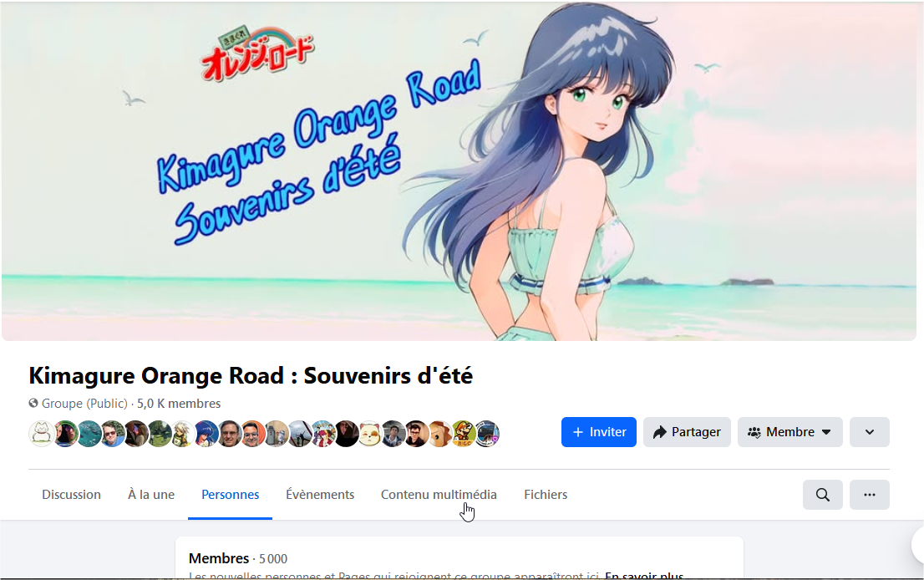
Task: Open the Mario character member avatar
Action: coord(464,434)
